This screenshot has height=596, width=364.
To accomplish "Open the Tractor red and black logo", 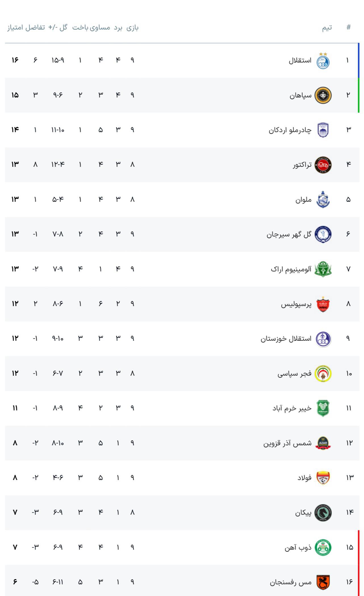I will pyautogui.click(x=323, y=165).
